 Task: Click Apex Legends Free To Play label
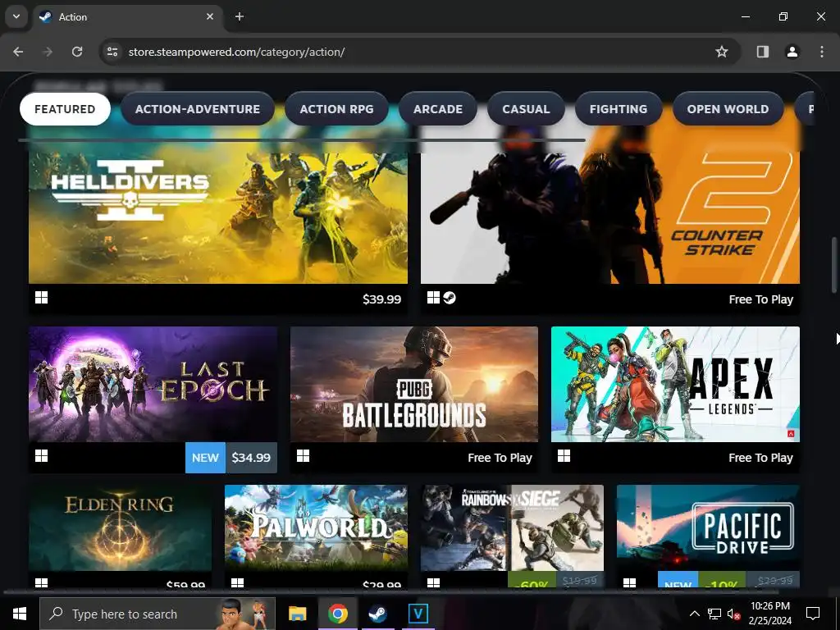(760, 458)
